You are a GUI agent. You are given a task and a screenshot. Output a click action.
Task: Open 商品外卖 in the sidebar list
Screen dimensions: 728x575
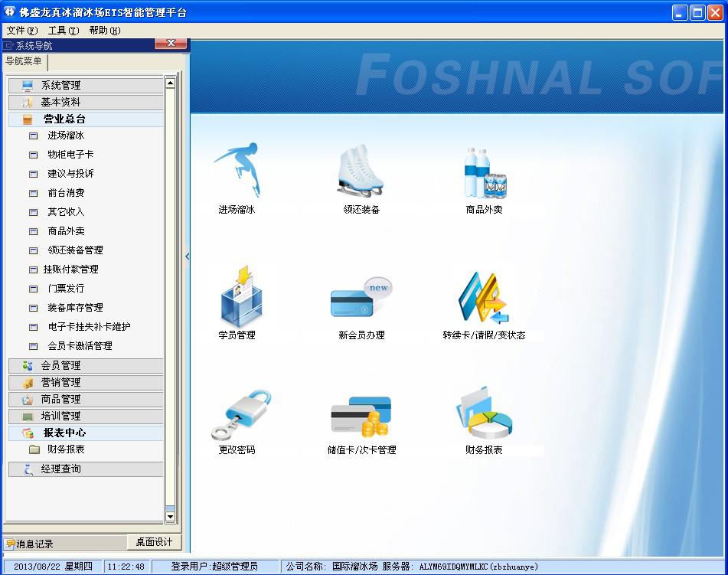[x=66, y=231]
